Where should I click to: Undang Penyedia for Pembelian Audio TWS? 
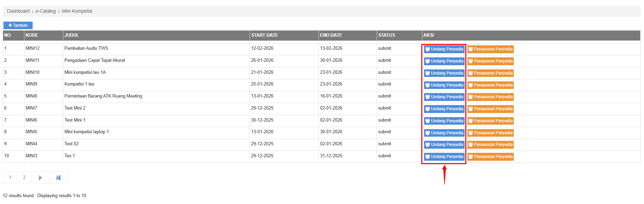click(444, 49)
